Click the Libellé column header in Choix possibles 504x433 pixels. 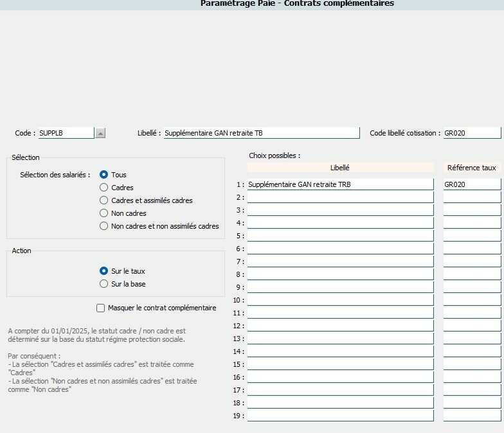click(x=341, y=168)
